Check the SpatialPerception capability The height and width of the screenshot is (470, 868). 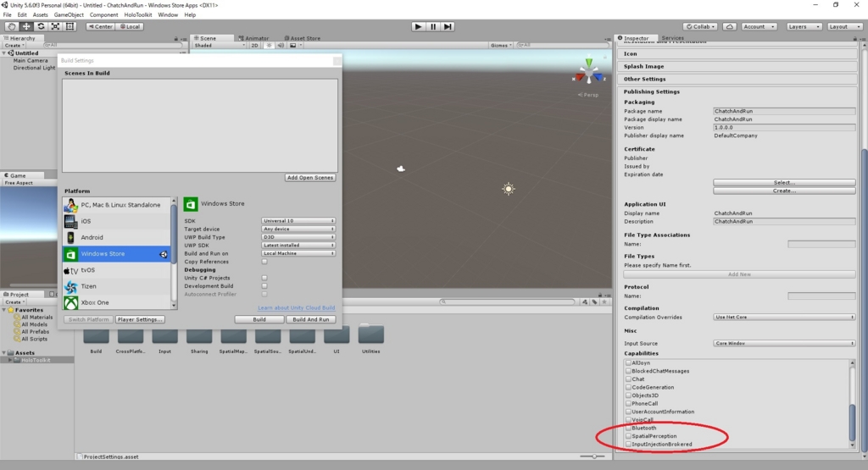[x=628, y=436]
